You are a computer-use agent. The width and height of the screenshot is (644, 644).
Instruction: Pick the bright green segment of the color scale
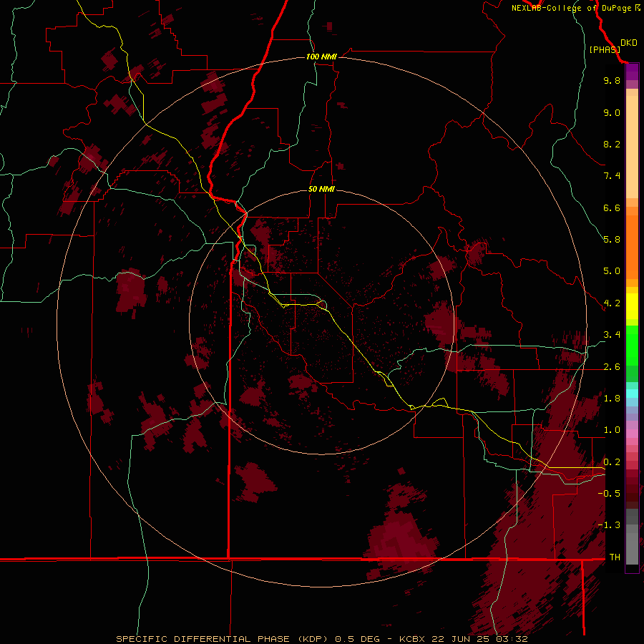tap(632, 346)
